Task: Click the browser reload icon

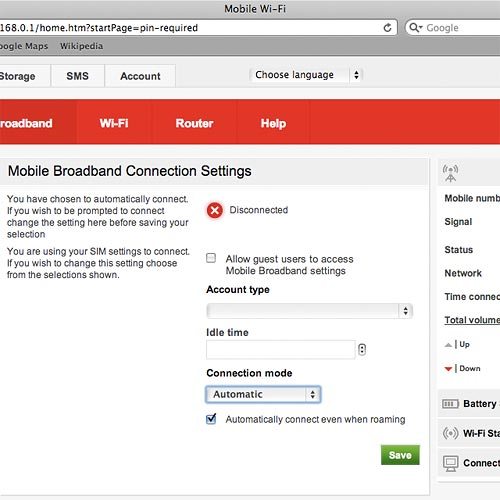Action: [387, 28]
